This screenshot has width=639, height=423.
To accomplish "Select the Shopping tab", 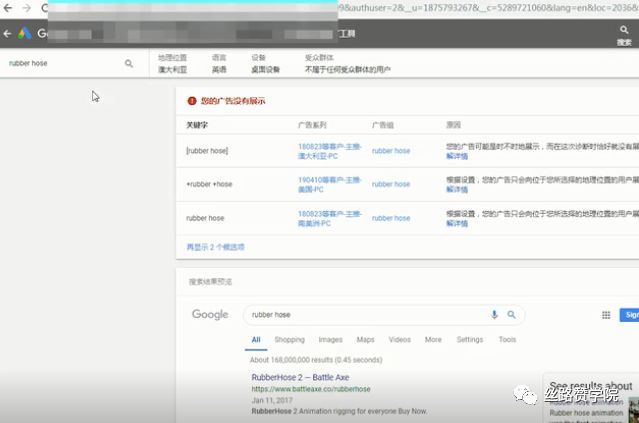I will click(289, 339).
